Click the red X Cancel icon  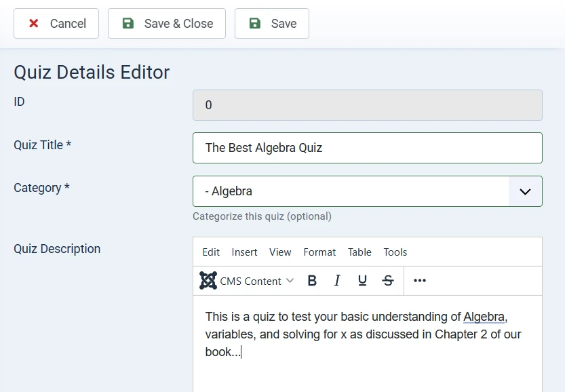tap(34, 24)
